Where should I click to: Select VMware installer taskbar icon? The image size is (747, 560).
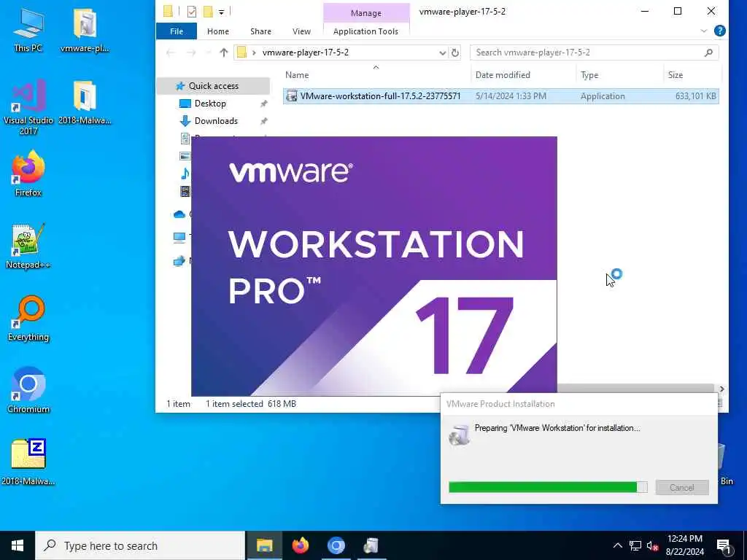[x=371, y=545]
